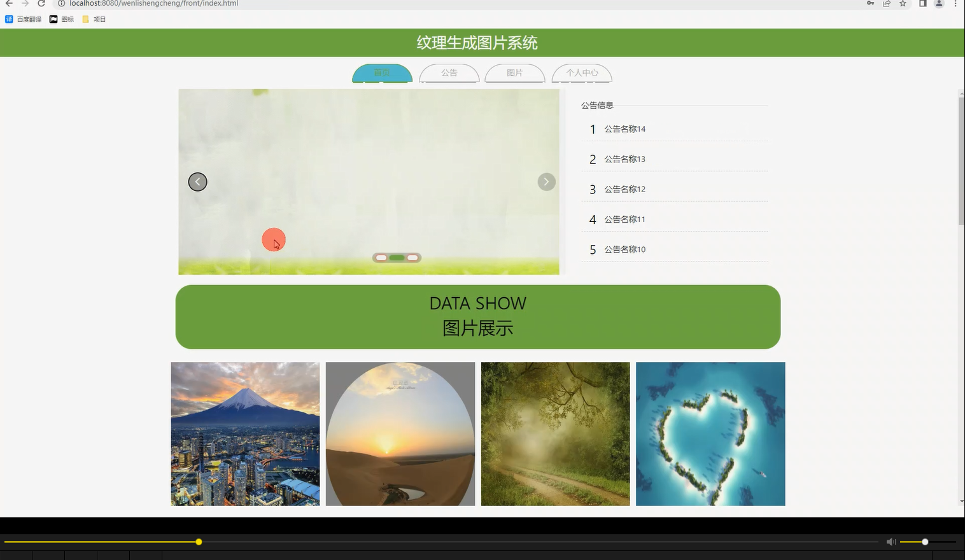Click the video progress slider handle
This screenshot has height=560, width=965.
[x=198, y=542]
